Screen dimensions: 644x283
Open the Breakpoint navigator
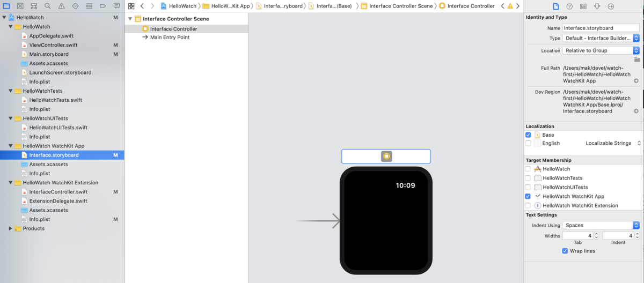pyautogui.click(x=103, y=6)
